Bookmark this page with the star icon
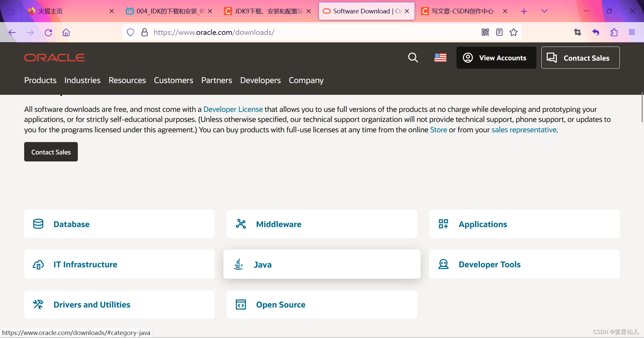This screenshot has height=338, width=644. 514,32
